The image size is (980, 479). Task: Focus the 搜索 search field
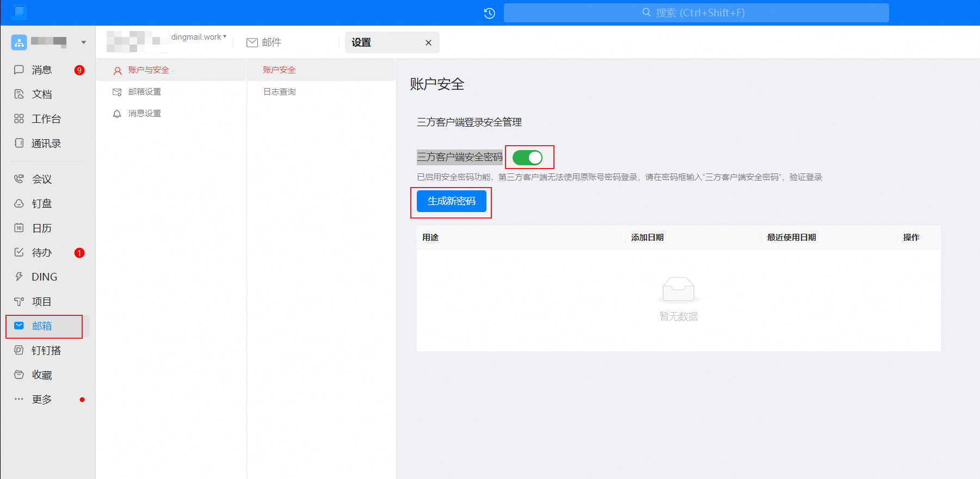tap(697, 13)
